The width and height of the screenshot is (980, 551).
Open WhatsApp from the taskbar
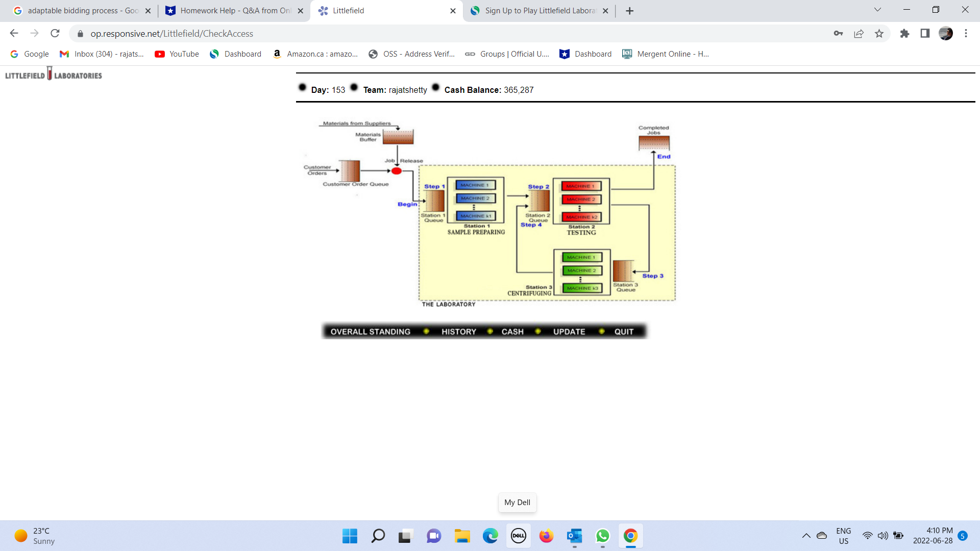(602, 536)
